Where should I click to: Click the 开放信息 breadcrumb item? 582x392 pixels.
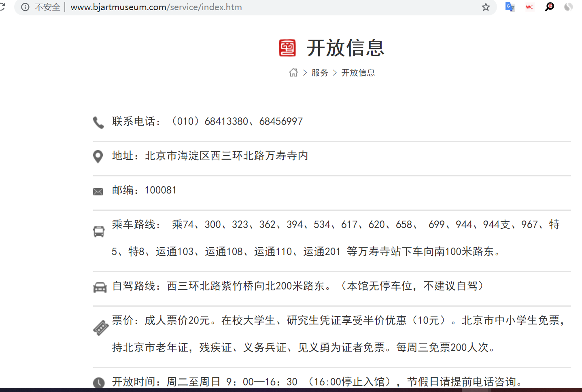tap(358, 73)
